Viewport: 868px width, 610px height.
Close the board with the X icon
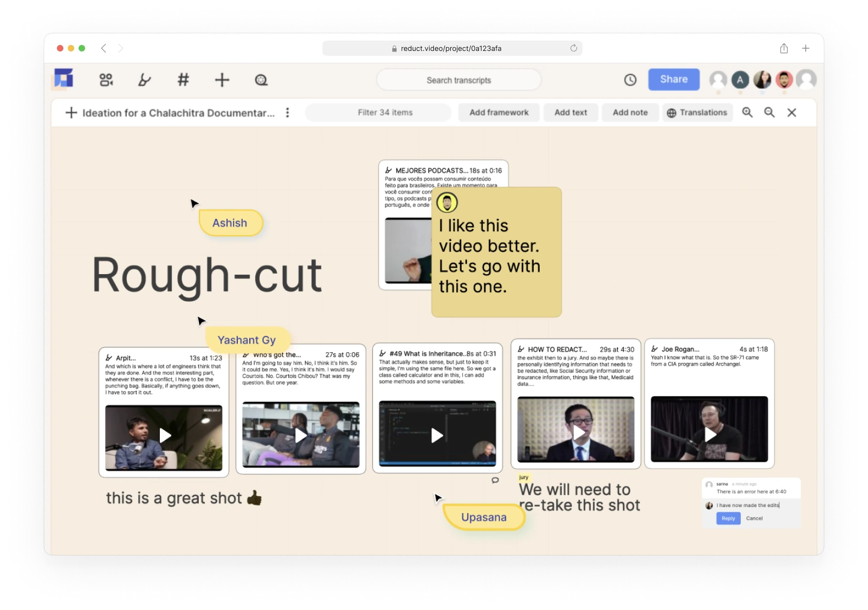tap(792, 112)
